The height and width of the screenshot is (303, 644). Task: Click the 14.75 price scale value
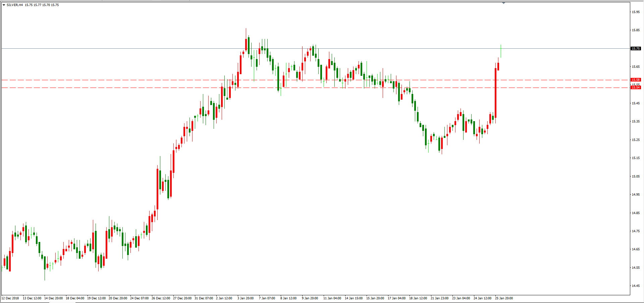636,231
